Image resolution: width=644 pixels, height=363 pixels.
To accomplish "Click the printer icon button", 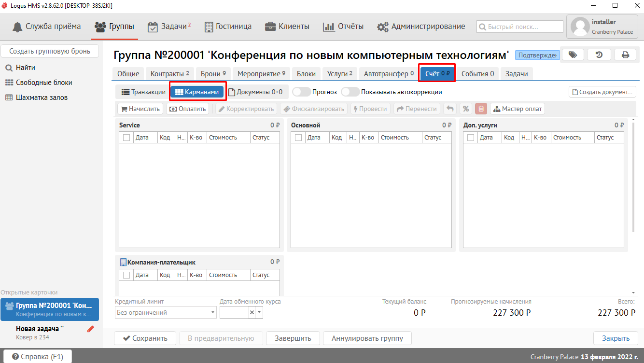I will [625, 55].
